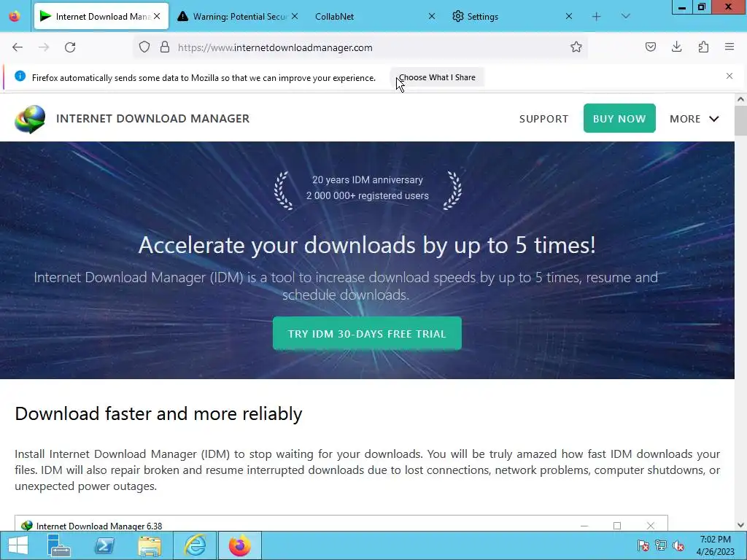Expand the MORE dropdown menu
The height and width of the screenshot is (560, 747).
click(x=694, y=119)
